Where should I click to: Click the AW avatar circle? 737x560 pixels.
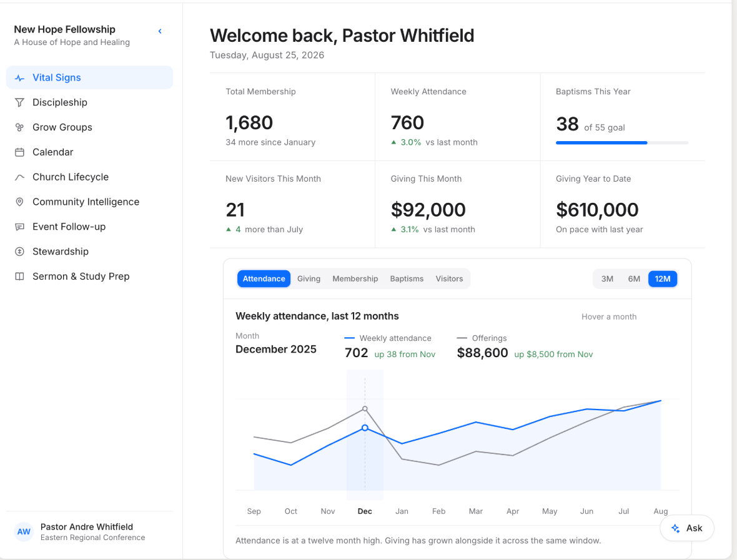(x=24, y=532)
